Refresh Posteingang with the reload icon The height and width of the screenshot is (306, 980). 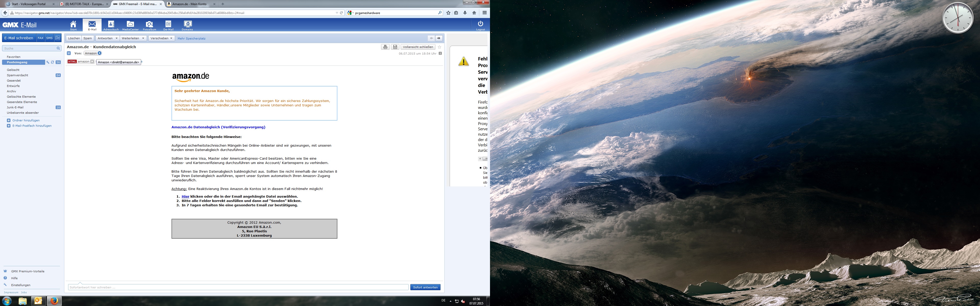click(53, 62)
